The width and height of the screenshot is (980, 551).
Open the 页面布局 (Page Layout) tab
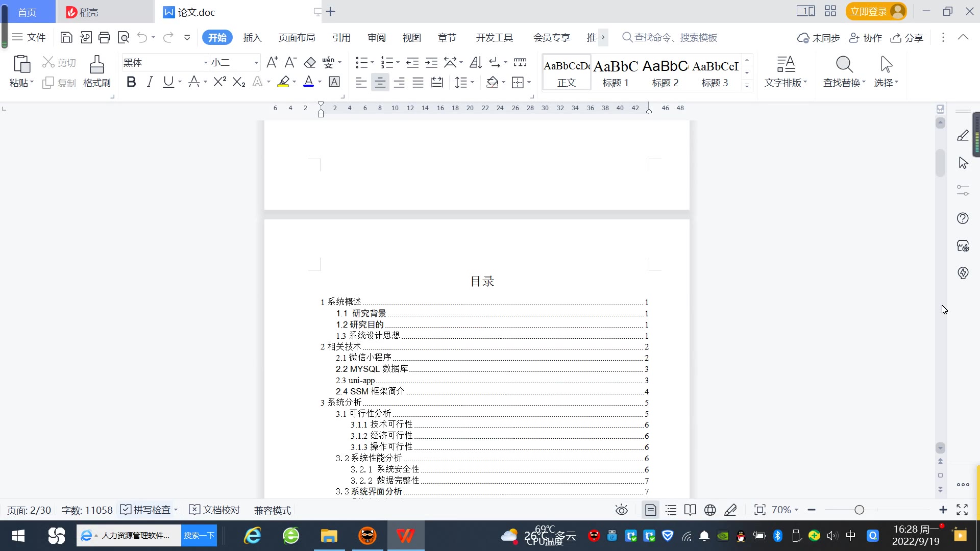click(x=297, y=37)
